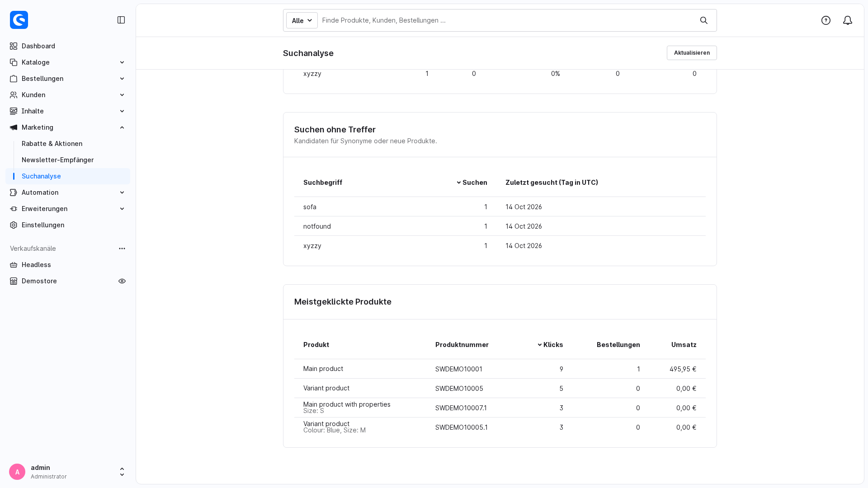This screenshot has width=868, height=488.
Task: Toggle the Demostore eye visibility icon
Action: pyautogui.click(x=122, y=281)
